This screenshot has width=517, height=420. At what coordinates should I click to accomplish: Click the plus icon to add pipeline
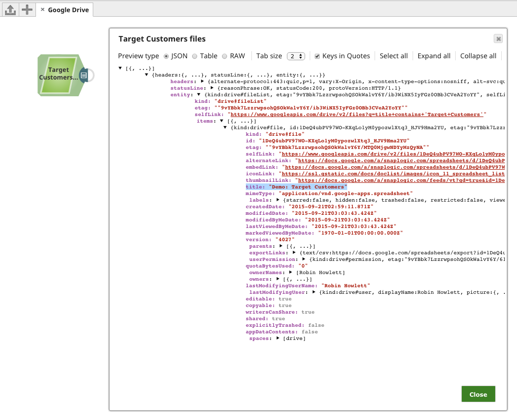(x=27, y=10)
